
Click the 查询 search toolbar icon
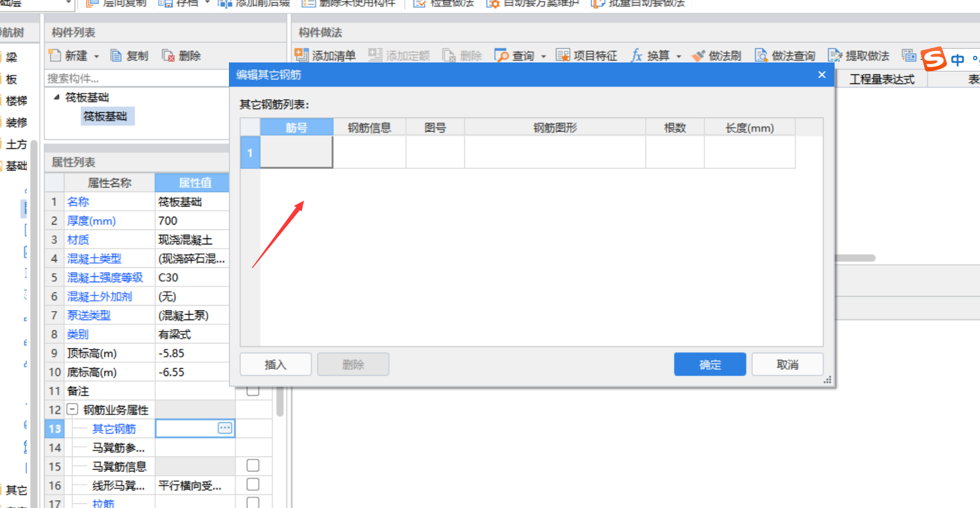pos(501,55)
